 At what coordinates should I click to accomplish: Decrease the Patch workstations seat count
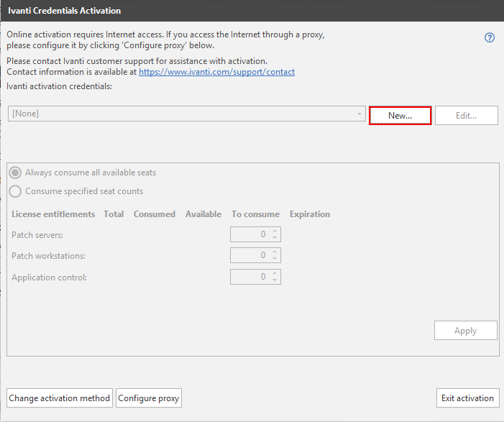point(275,259)
